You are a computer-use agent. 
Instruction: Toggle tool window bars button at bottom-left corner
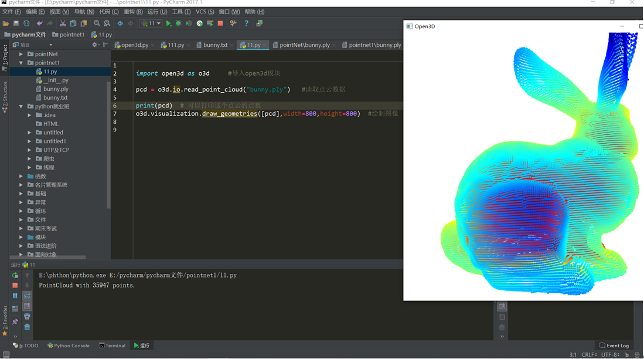click(x=6, y=354)
